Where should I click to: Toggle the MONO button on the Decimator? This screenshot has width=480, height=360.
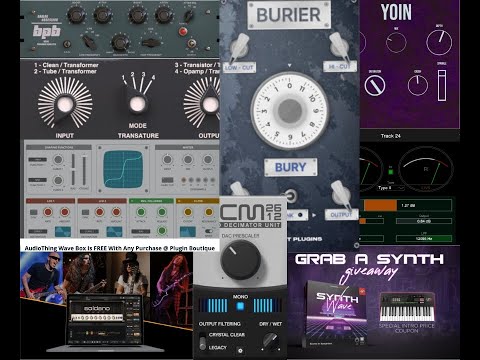tap(240, 306)
